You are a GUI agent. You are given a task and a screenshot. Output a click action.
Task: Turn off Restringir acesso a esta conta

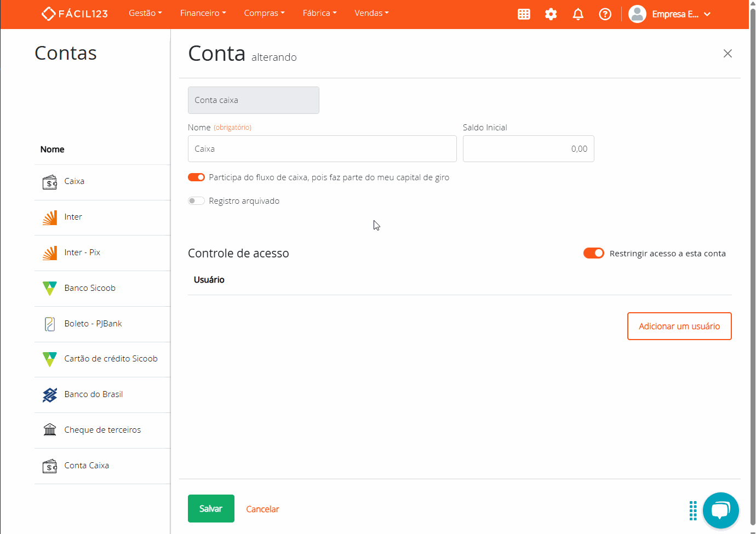(593, 253)
